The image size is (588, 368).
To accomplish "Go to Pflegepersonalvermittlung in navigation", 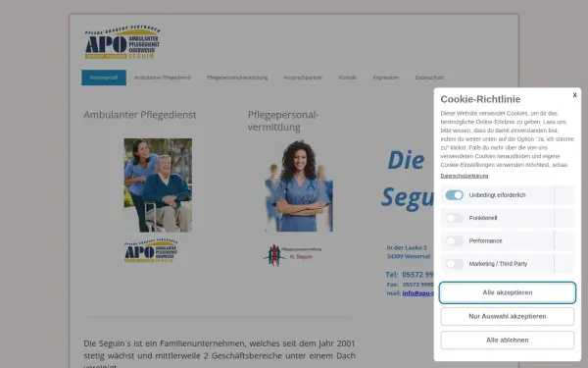I will pyautogui.click(x=237, y=78).
